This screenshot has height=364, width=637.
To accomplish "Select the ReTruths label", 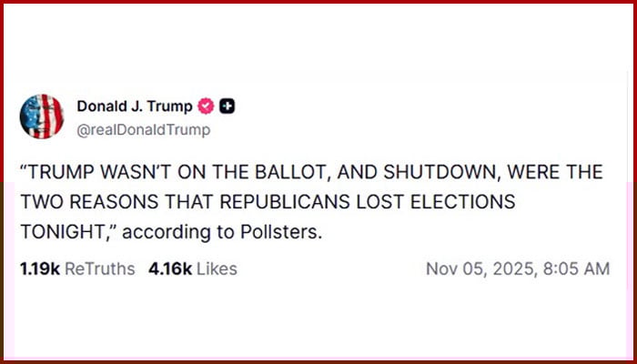I will pos(98,268).
